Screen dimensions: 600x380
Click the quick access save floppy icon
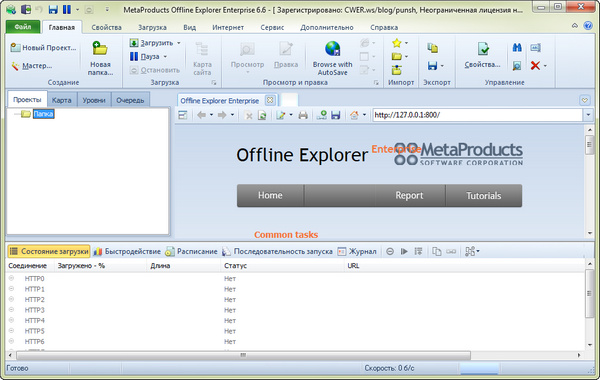pyautogui.click(x=53, y=9)
